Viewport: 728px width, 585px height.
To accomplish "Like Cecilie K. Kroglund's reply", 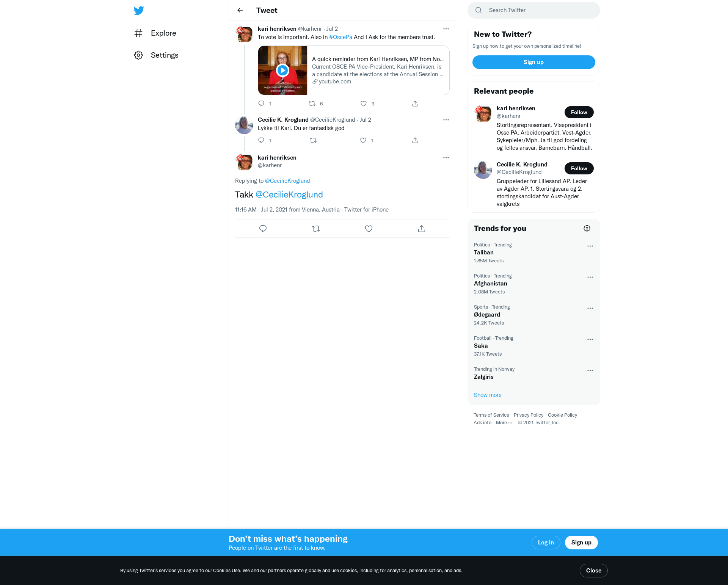I will [363, 140].
